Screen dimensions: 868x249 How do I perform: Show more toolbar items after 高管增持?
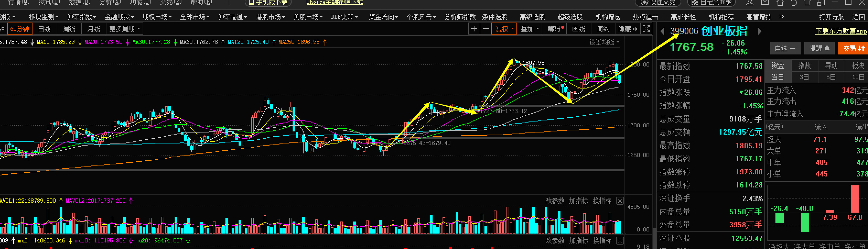(x=781, y=16)
